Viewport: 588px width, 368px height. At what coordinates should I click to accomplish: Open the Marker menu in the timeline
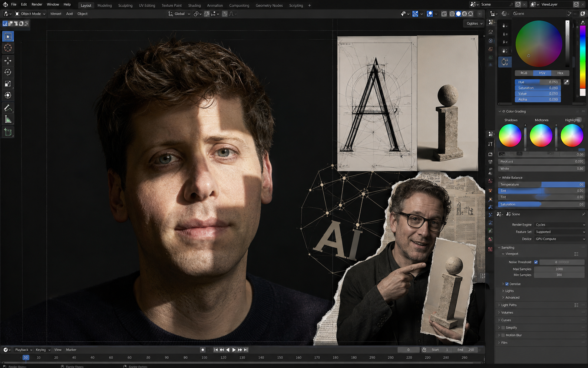pyautogui.click(x=71, y=350)
